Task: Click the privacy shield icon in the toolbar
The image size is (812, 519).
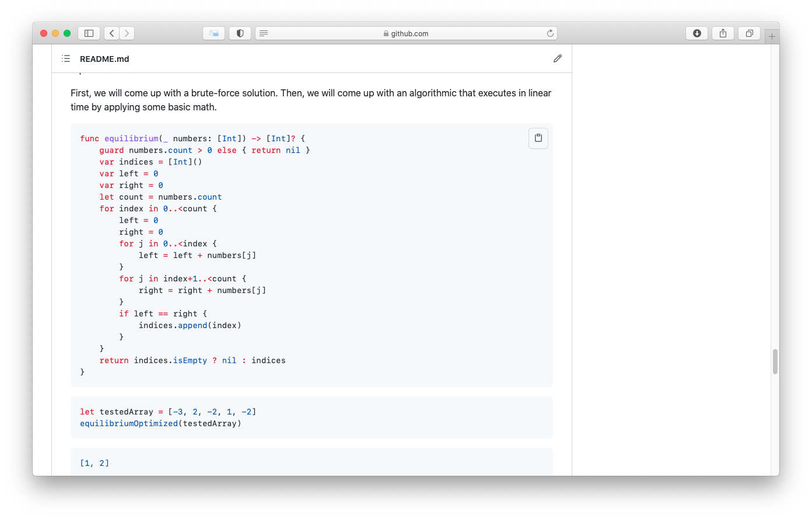Action: tap(240, 33)
